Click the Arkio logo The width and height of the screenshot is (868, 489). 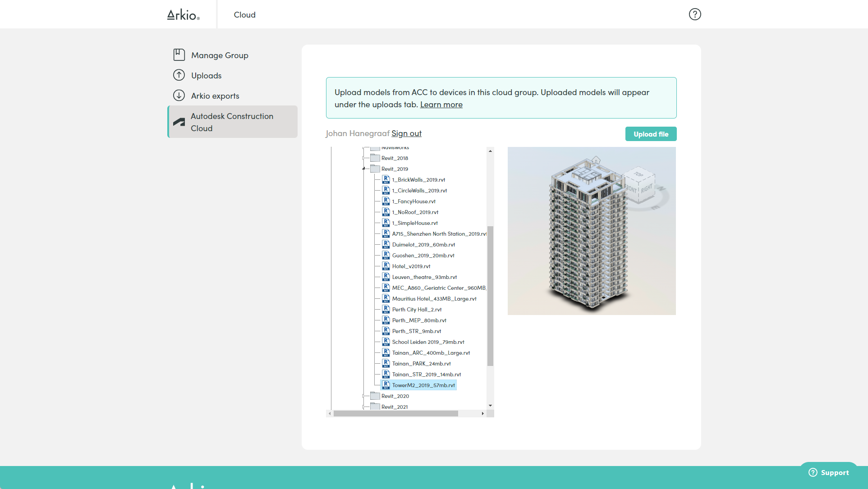click(183, 15)
